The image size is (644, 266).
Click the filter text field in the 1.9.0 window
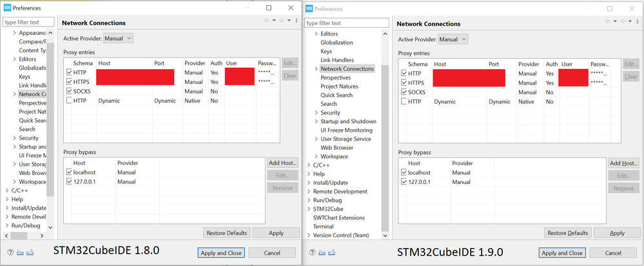[347, 23]
